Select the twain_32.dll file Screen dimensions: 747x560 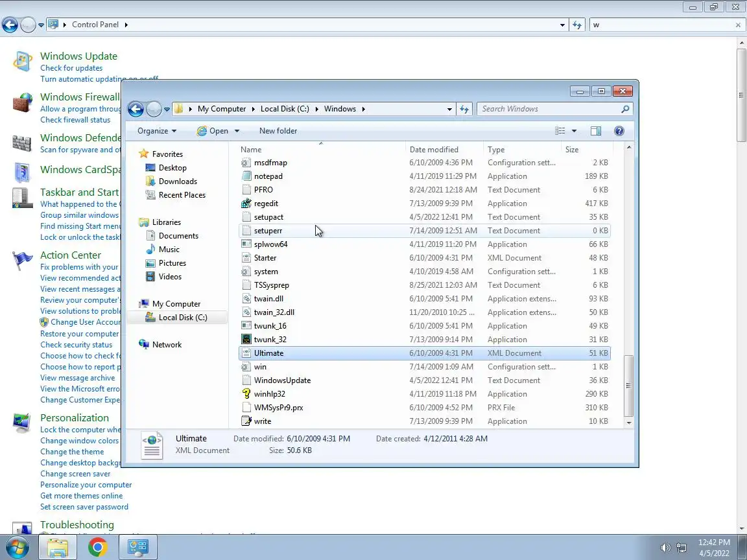tap(424, 312)
